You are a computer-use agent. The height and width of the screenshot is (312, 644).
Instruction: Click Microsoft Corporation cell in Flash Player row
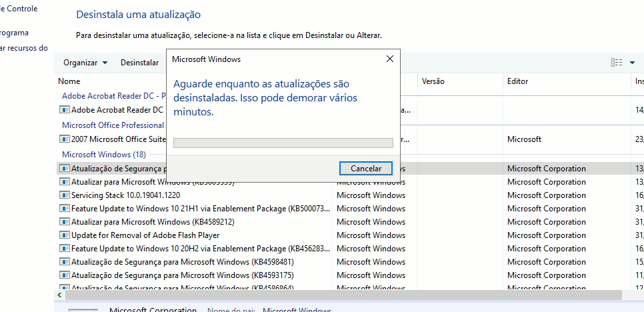[x=546, y=235]
